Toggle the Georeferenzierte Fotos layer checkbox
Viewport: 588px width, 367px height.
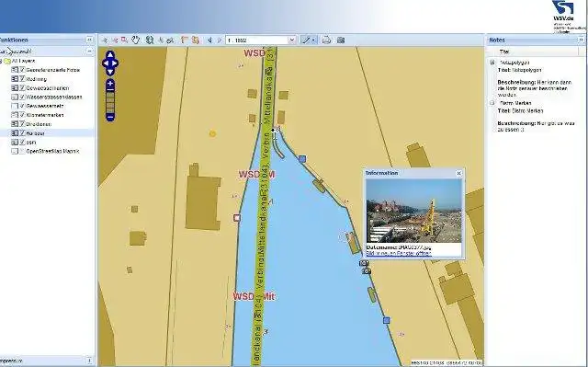pos(22,70)
